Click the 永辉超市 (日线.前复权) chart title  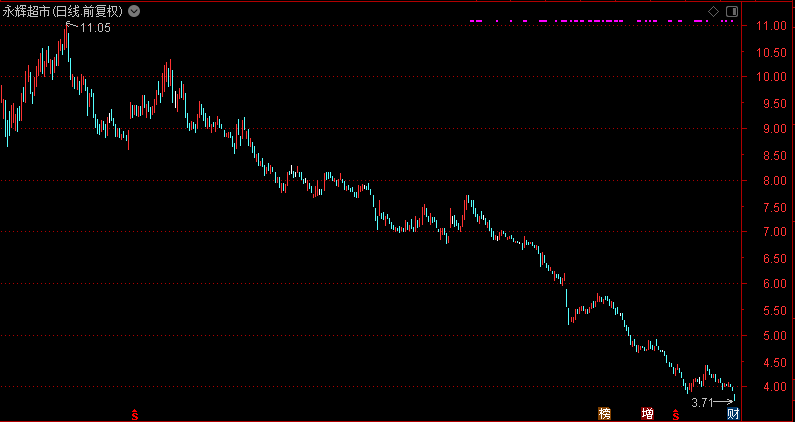(x=62, y=11)
